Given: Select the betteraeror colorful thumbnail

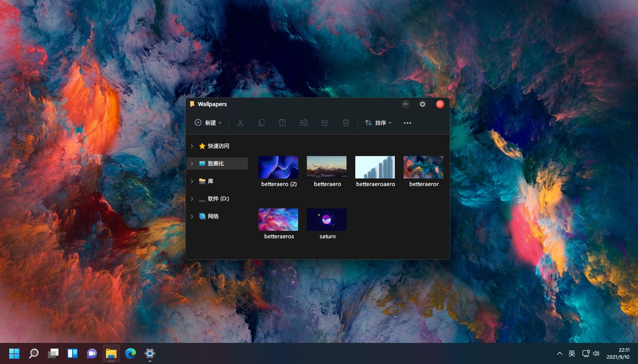Looking at the screenshot, I should pos(423,167).
